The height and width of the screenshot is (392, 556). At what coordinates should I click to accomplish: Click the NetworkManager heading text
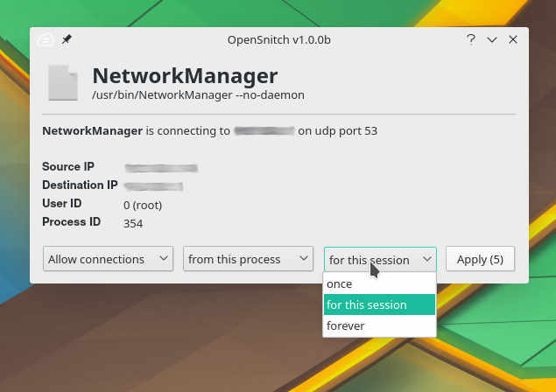coord(185,76)
